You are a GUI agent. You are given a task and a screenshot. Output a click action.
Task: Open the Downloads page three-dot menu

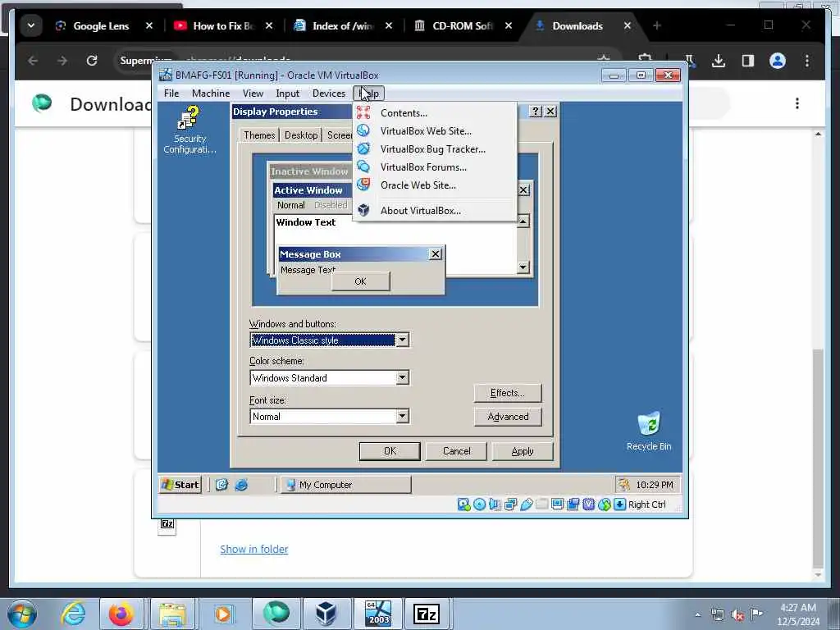click(797, 103)
